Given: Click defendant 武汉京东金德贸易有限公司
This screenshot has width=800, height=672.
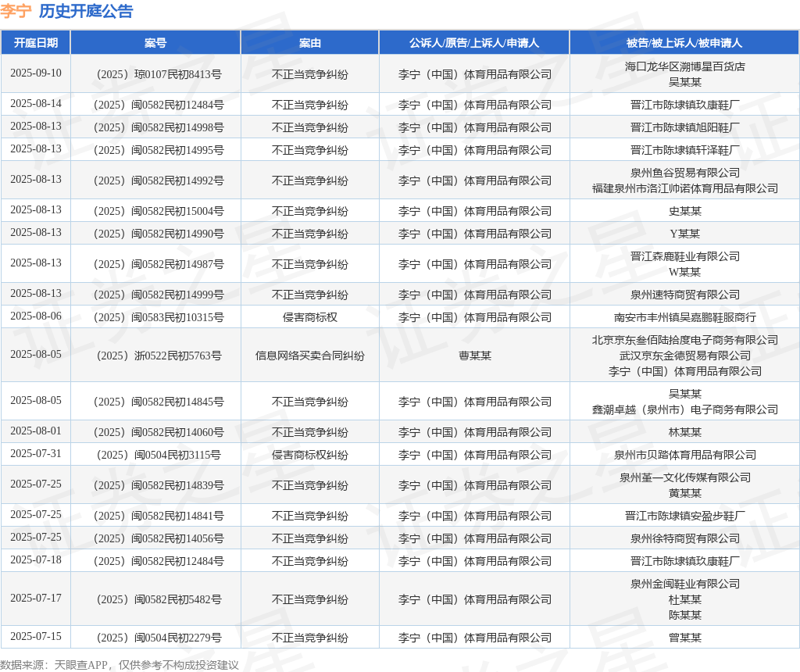Looking at the screenshot, I should tap(684, 356).
